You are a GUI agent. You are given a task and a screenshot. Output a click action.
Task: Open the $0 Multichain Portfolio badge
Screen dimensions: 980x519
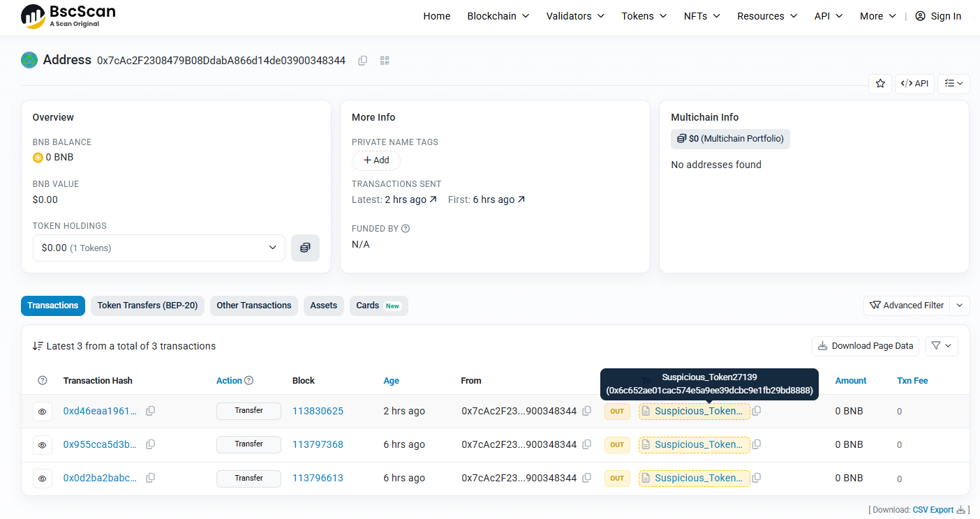click(x=730, y=139)
